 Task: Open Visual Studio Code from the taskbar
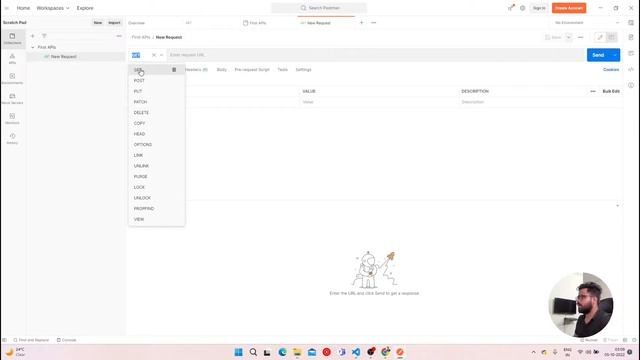(356, 352)
